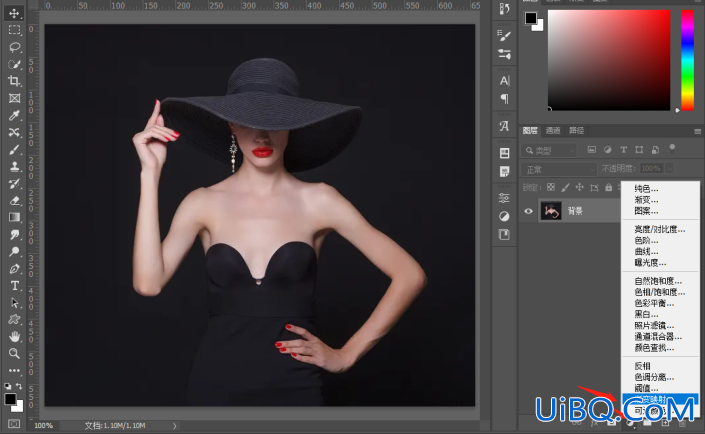Viewport: 705px width, 434px height.
Task: Switch to the 通道 tab
Action: [553, 130]
